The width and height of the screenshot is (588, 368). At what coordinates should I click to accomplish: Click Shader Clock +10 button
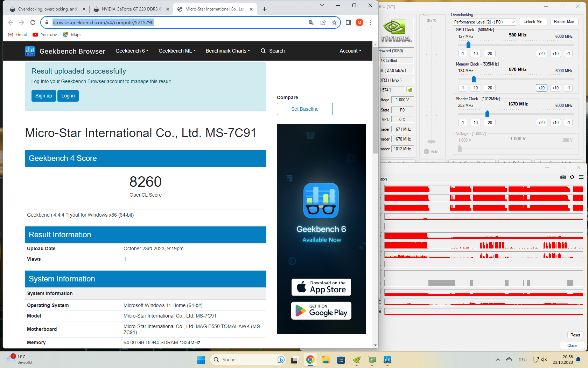point(555,123)
